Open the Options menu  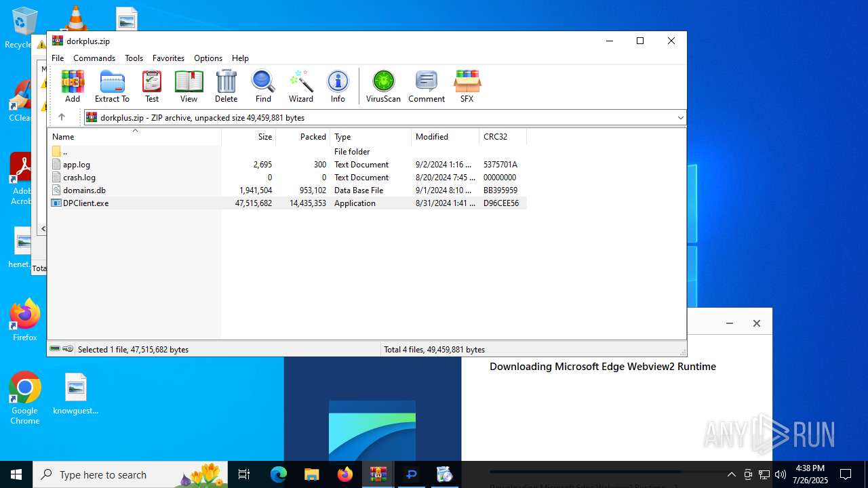(x=208, y=58)
